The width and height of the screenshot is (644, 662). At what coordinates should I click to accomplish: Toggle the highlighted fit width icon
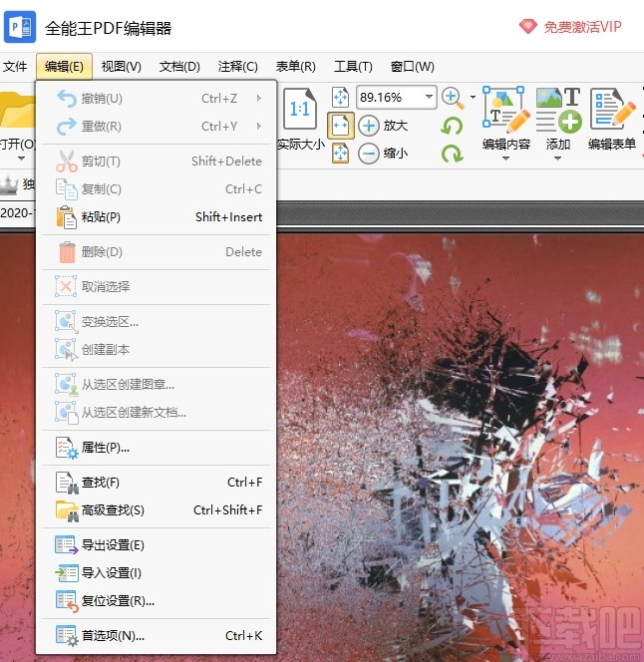pyautogui.click(x=340, y=126)
